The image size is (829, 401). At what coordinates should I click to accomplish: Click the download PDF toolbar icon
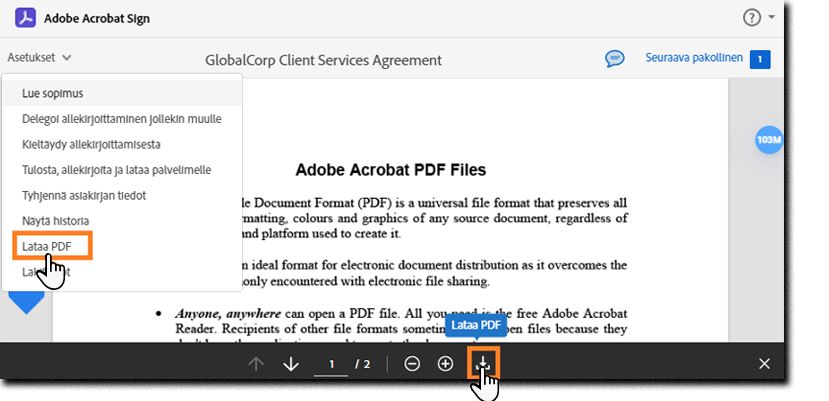click(483, 363)
